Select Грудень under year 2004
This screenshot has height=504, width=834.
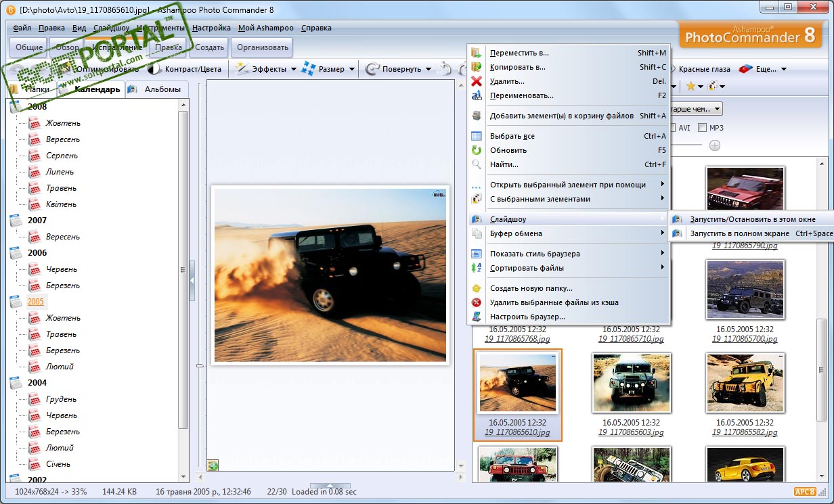(x=61, y=399)
